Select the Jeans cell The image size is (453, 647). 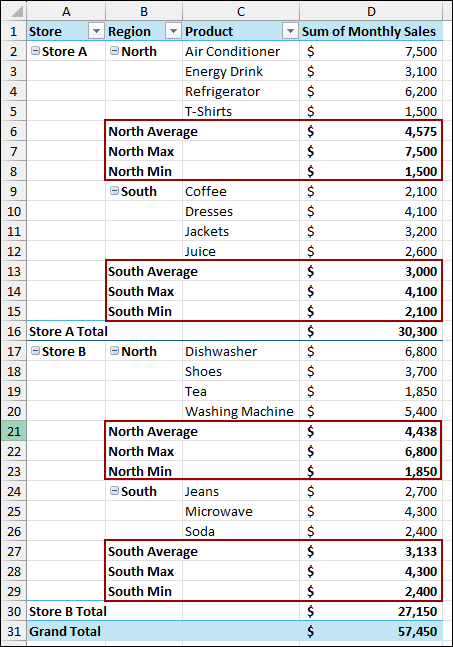241,491
